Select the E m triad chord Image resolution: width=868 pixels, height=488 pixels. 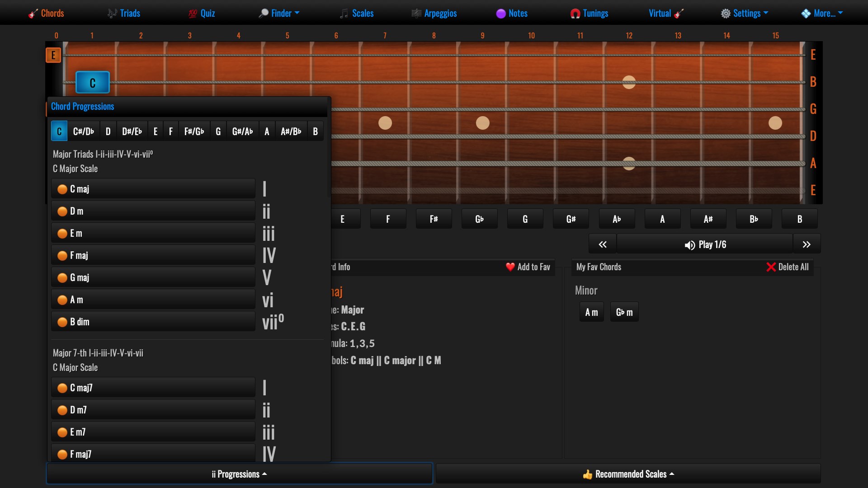click(x=153, y=233)
